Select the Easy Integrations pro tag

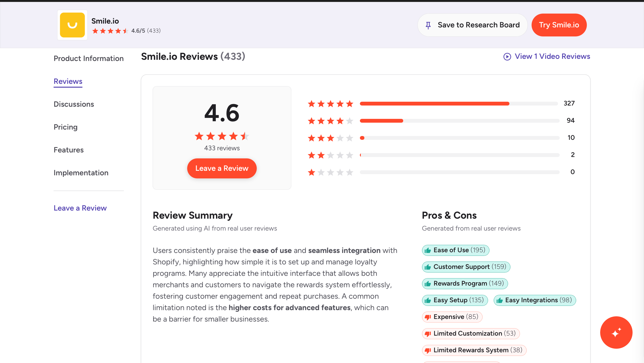pos(534,300)
